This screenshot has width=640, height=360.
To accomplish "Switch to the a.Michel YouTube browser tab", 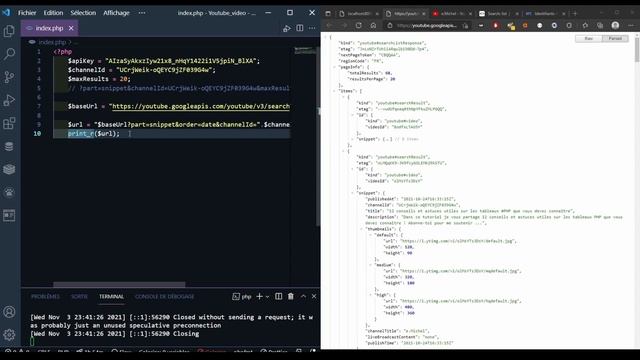I will click(452, 13).
